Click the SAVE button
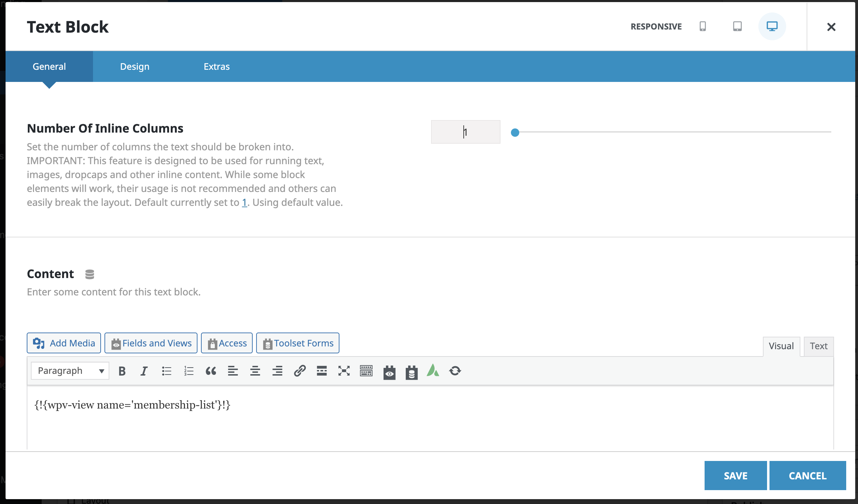 click(x=735, y=476)
